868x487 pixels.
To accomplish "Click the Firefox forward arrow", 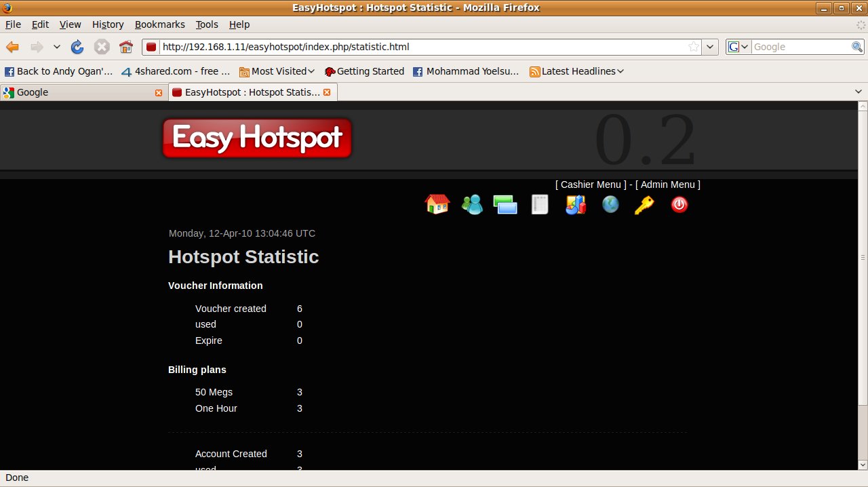I will point(37,47).
